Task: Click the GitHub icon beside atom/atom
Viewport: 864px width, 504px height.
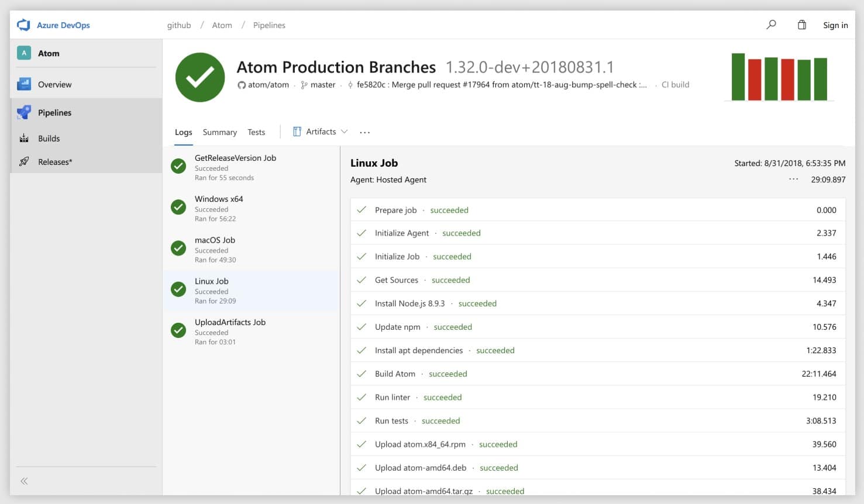Action: [x=242, y=85]
